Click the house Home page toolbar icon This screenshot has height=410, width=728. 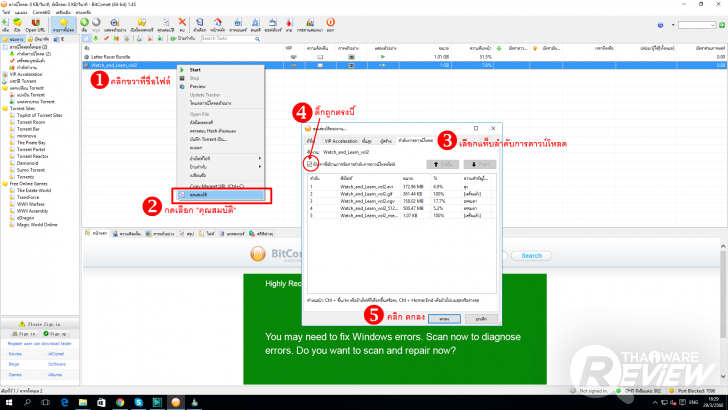click(217, 22)
